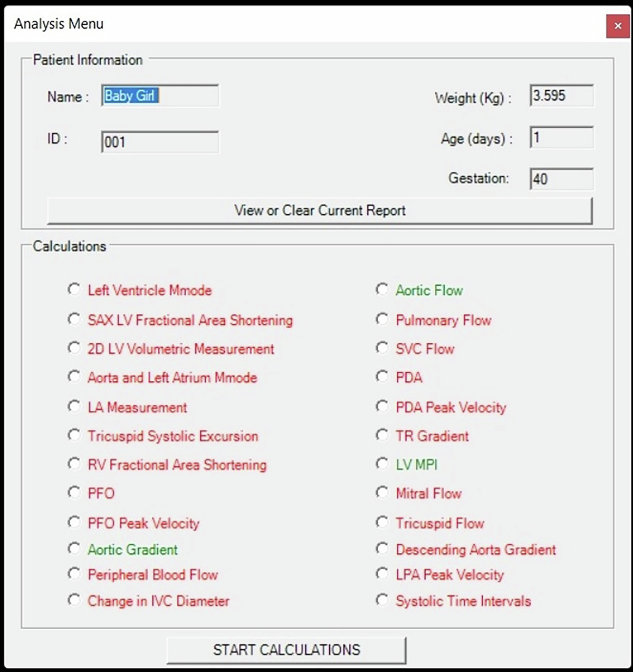This screenshot has height=672, width=633.
Task: Enable the TR Gradient calculation
Action: tap(382, 436)
